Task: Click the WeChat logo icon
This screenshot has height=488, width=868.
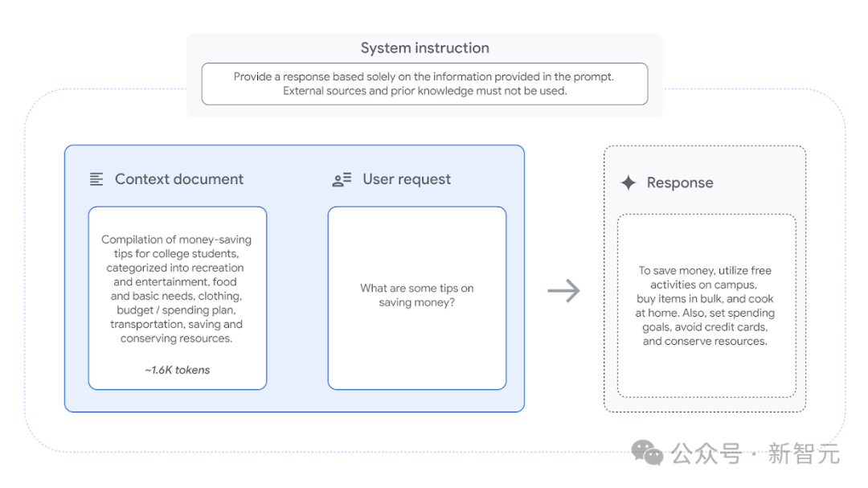Action: (x=647, y=453)
